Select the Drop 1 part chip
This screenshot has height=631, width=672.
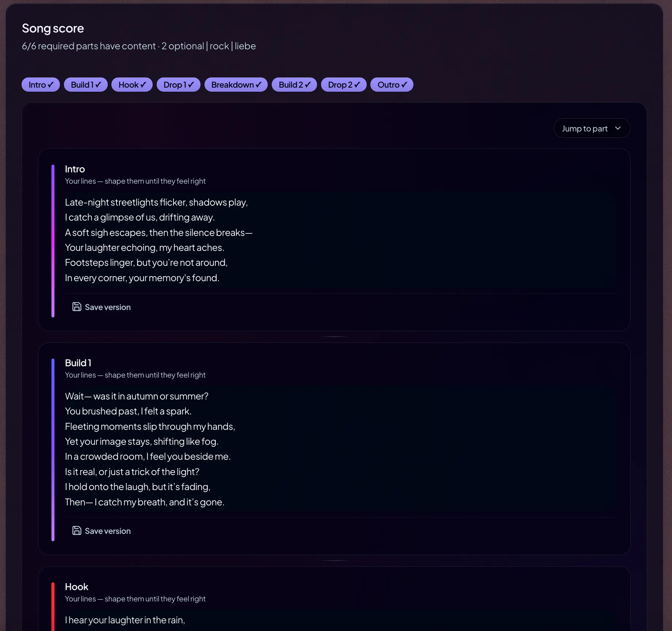click(x=178, y=85)
